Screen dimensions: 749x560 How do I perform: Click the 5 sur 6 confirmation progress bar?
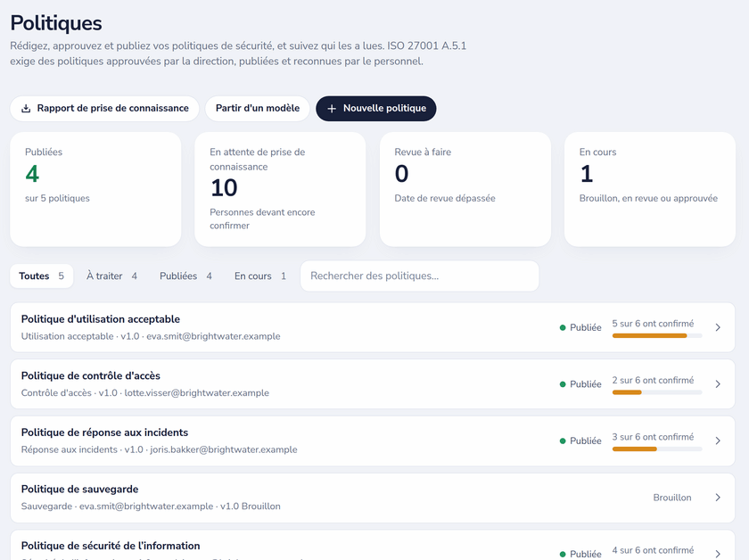pos(657,336)
